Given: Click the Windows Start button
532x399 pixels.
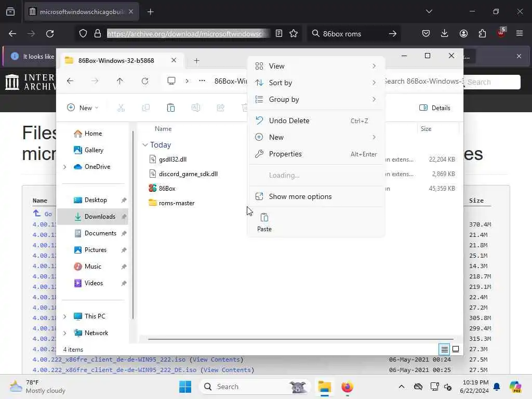Looking at the screenshot, I should (185, 387).
